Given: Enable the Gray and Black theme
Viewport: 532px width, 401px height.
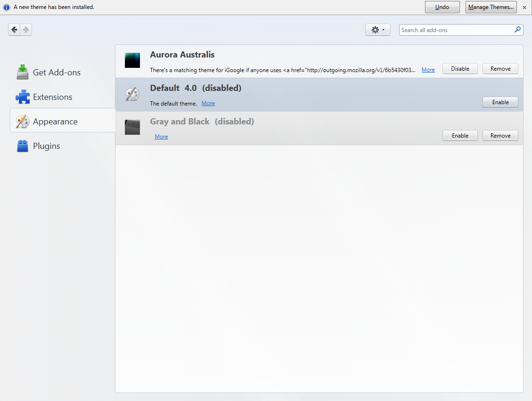Looking at the screenshot, I should pos(460,135).
